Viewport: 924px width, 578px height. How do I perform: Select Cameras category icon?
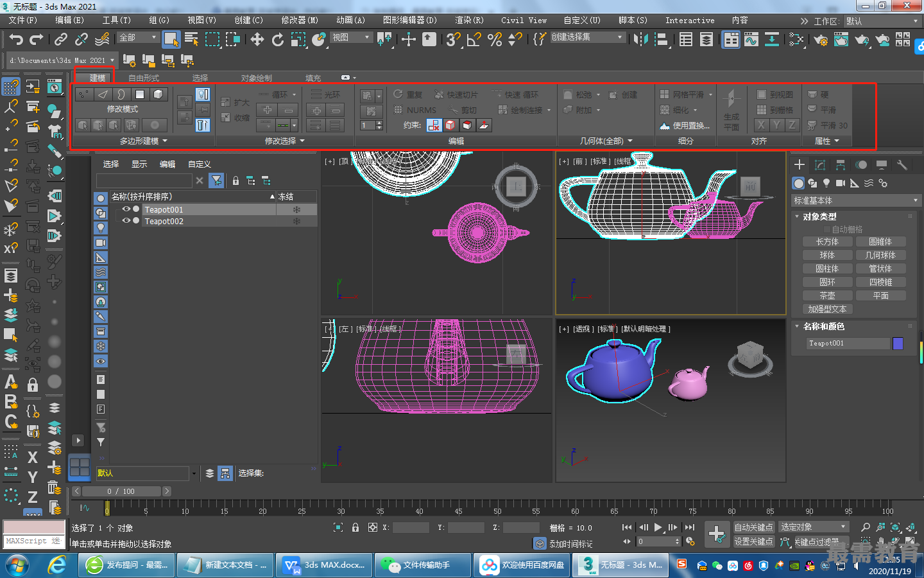pos(841,183)
